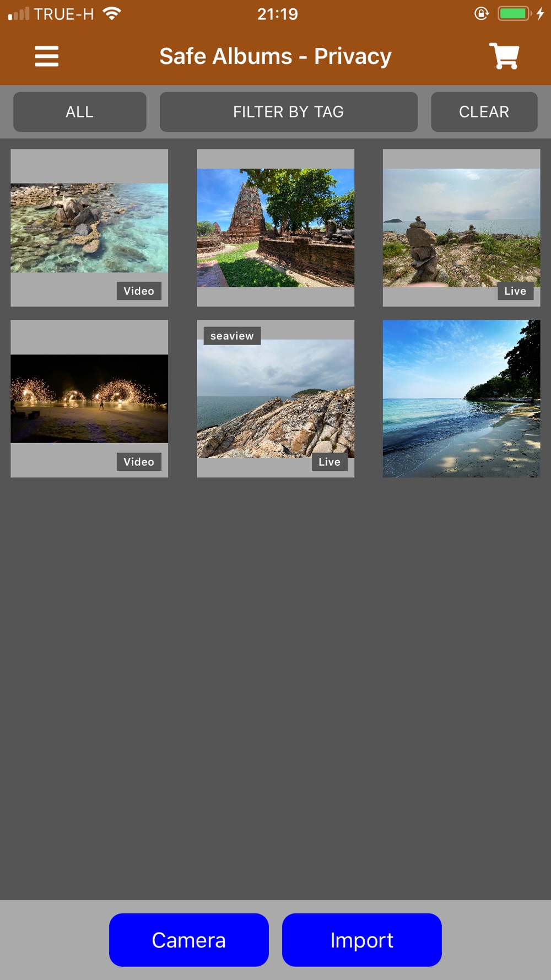Open the hamburger menu
Viewport: 551px width, 980px height.
[46, 56]
